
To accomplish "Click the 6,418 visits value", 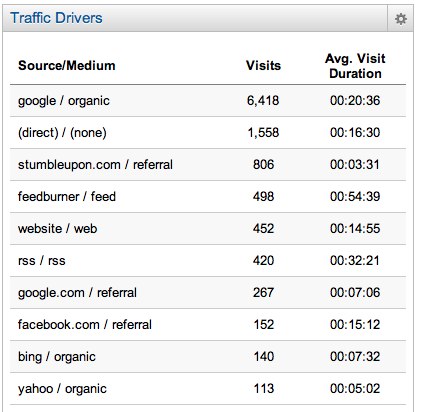I will pos(263,101).
